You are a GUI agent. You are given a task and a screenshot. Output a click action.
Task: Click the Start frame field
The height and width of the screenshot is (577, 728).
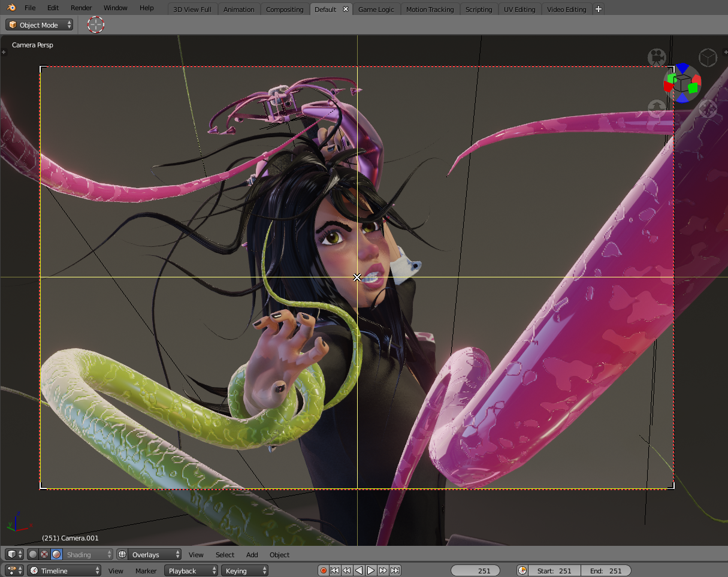pos(554,571)
